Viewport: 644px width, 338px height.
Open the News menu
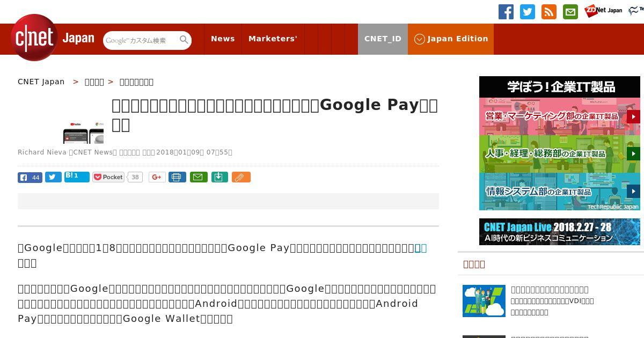[223, 39]
